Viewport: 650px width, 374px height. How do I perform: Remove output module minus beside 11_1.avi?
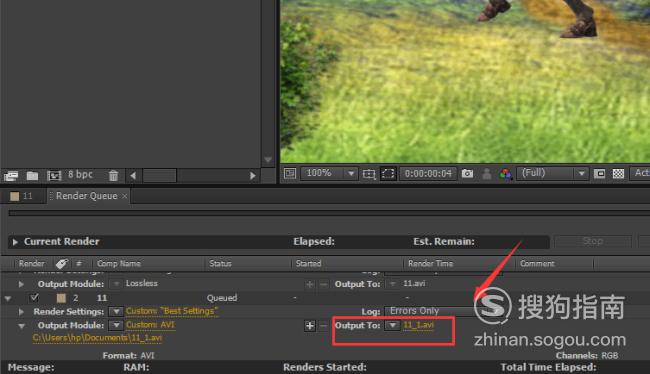click(x=323, y=326)
